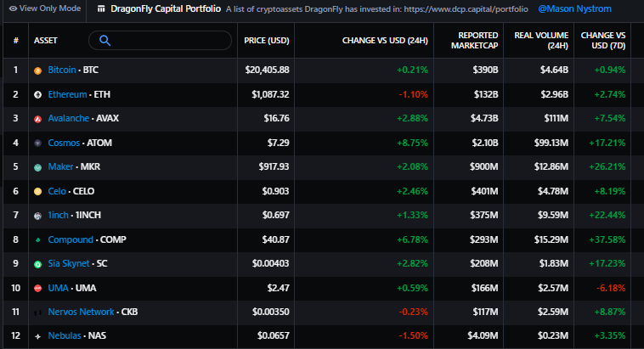644x349 pixels.
Task: Click Nervos Network 24H change -0.23%
Action: (413, 312)
